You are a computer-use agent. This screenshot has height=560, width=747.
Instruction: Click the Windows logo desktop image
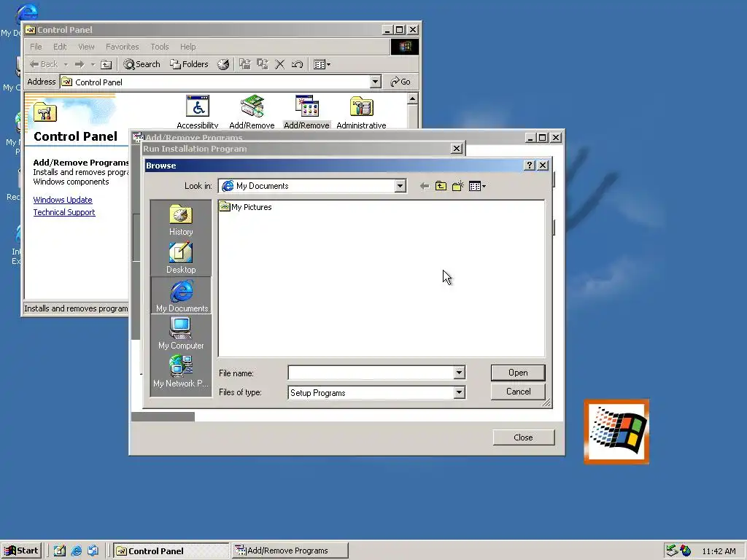pyautogui.click(x=616, y=432)
